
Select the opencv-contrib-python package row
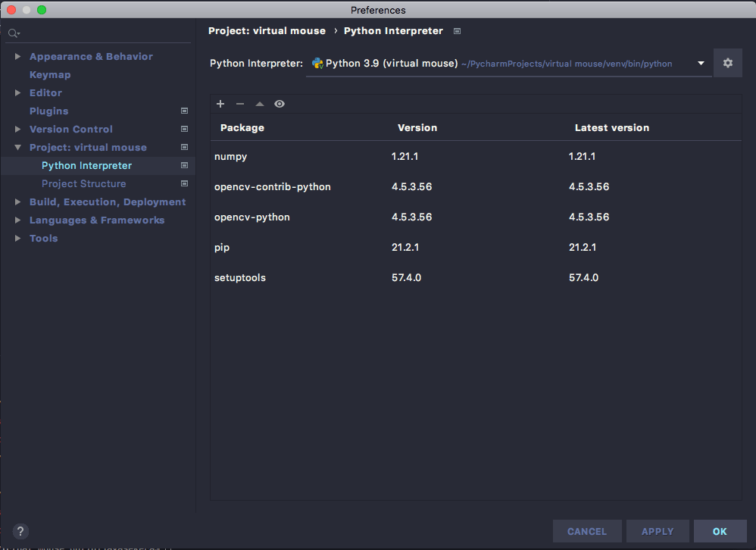tap(476, 186)
